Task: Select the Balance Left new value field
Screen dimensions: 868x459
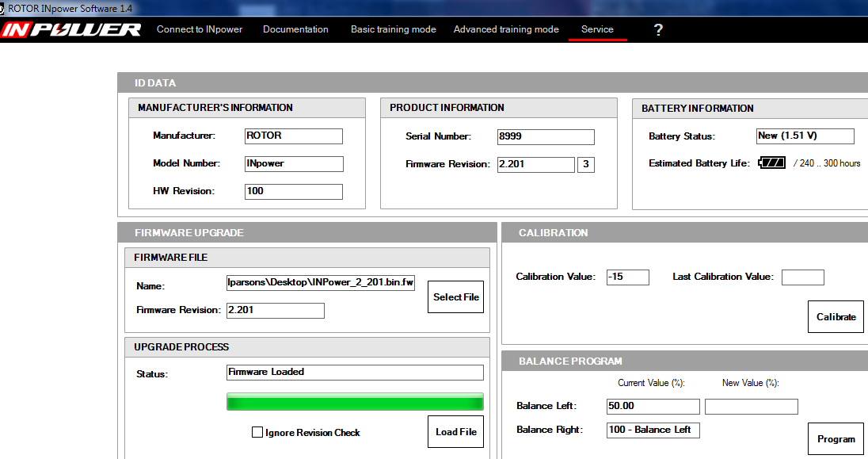Action: coord(751,406)
